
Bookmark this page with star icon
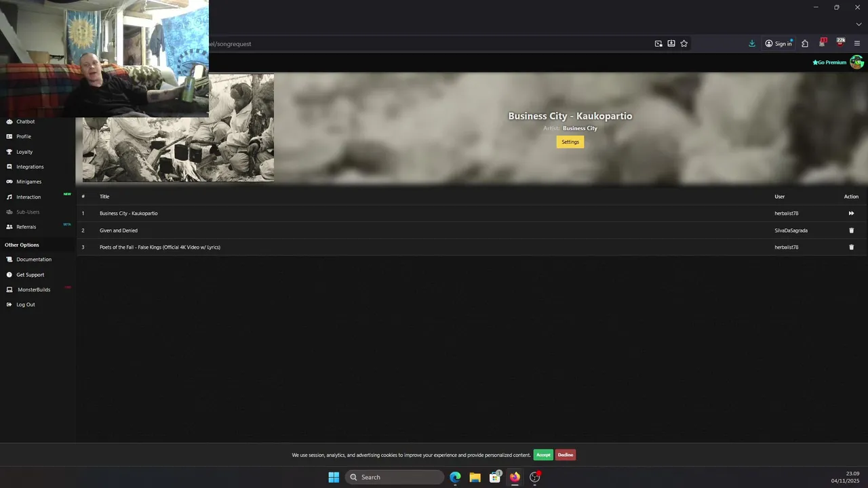(684, 43)
